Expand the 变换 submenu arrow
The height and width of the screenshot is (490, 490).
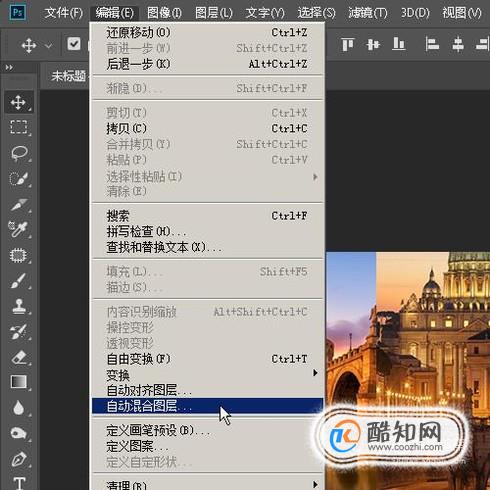pos(315,373)
